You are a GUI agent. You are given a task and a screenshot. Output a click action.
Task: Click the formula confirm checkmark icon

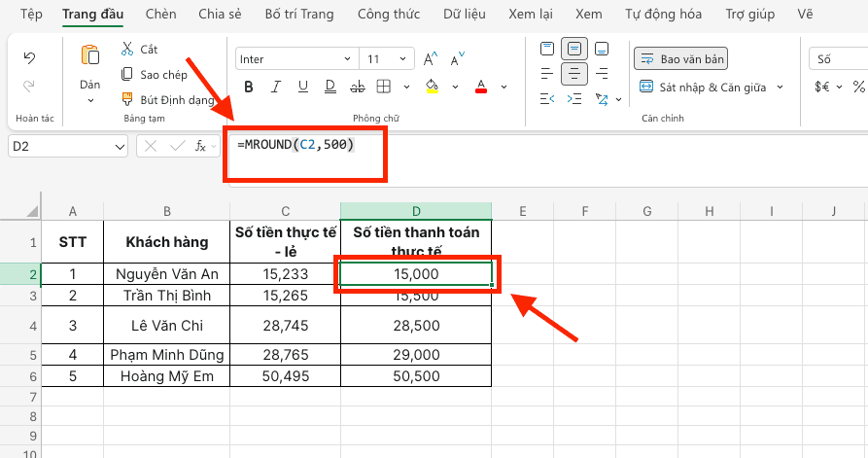pyautogui.click(x=178, y=146)
